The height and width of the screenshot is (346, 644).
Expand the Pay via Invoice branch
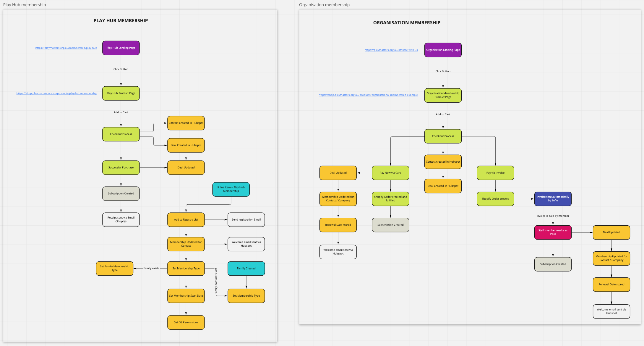click(x=495, y=173)
